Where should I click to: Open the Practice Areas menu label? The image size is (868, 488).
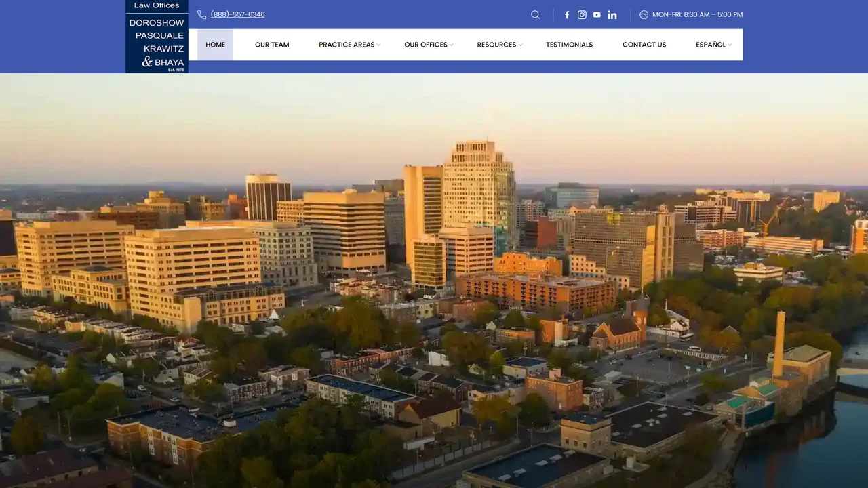pos(347,45)
